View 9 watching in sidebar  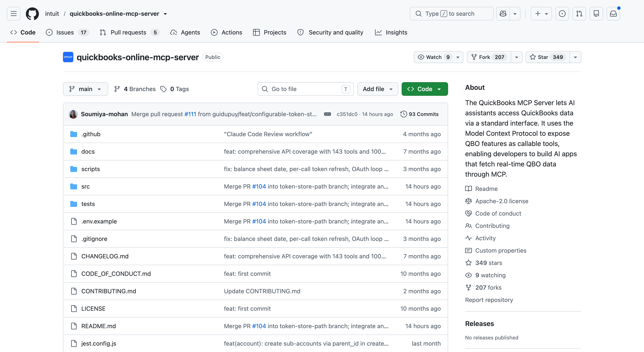pos(485,275)
